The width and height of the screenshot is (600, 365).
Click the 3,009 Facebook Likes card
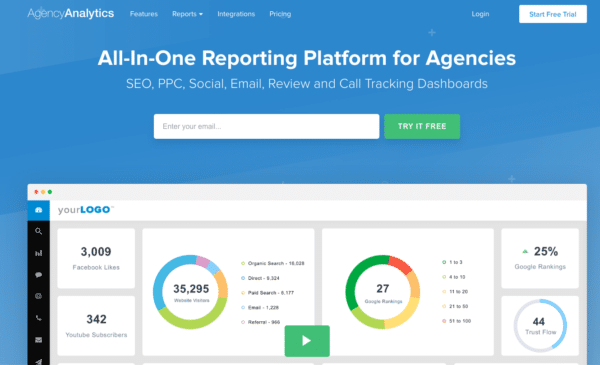click(x=96, y=258)
